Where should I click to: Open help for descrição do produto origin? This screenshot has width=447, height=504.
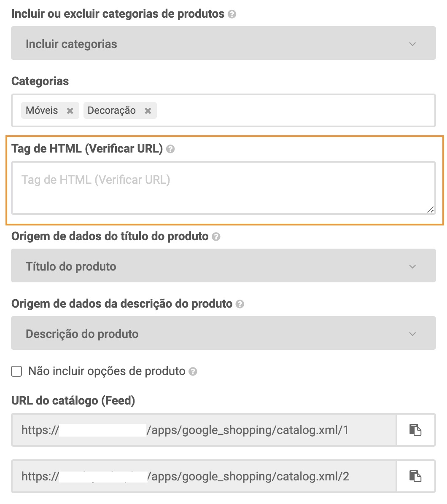[x=240, y=304]
